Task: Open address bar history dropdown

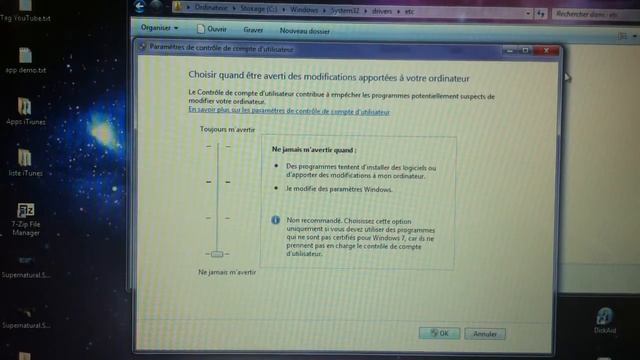Action: 528,13
